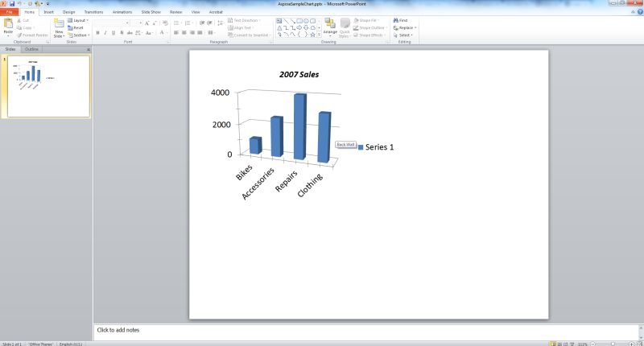Open the Text Direction dropdown
This screenshot has width=644, height=346.
click(x=245, y=20)
